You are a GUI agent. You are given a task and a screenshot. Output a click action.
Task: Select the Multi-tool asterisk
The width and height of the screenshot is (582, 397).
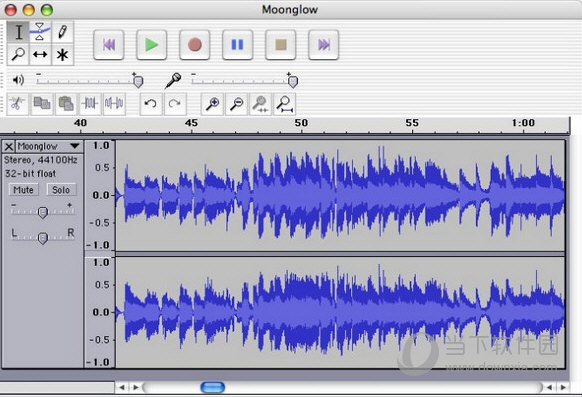coord(63,55)
